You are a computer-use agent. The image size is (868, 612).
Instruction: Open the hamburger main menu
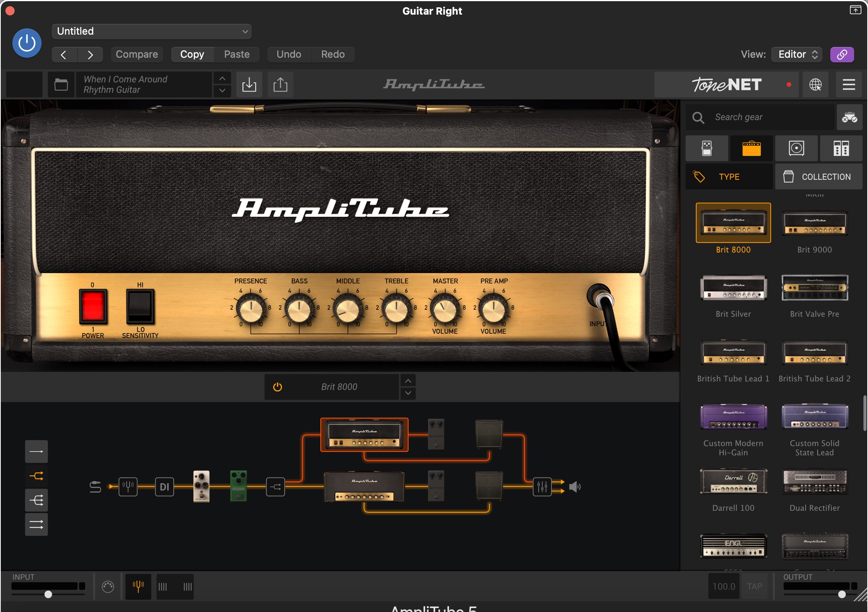tap(849, 84)
